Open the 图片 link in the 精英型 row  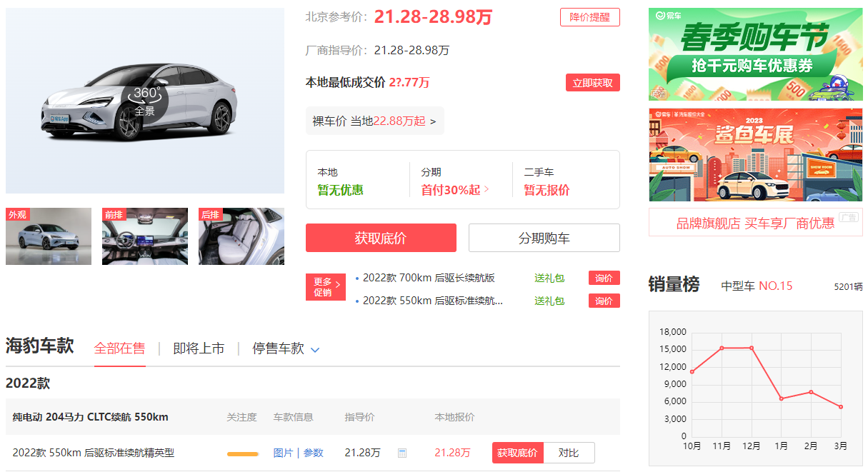tap(283, 453)
